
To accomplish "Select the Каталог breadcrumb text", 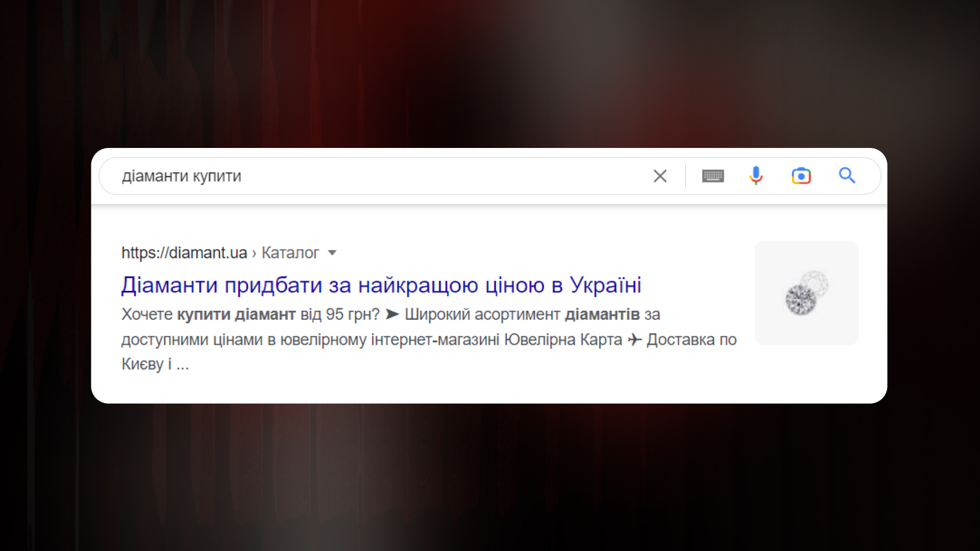I will 290,253.
